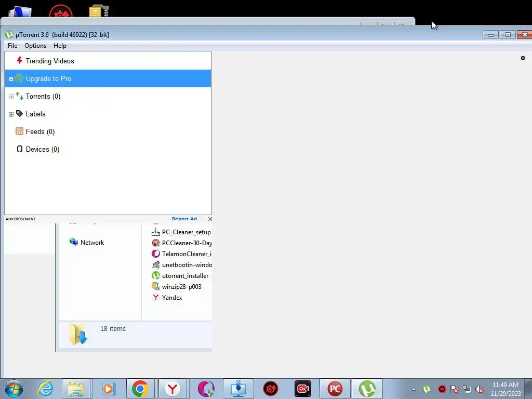Click the PCCleaner-30-Day red icon
Screen dimensions: 532x399
[x=156, y=243]
